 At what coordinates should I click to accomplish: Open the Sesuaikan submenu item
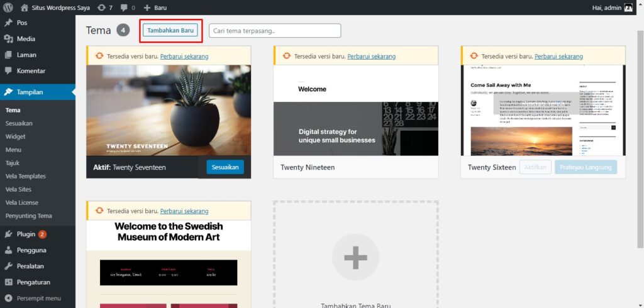coord(19,123)
